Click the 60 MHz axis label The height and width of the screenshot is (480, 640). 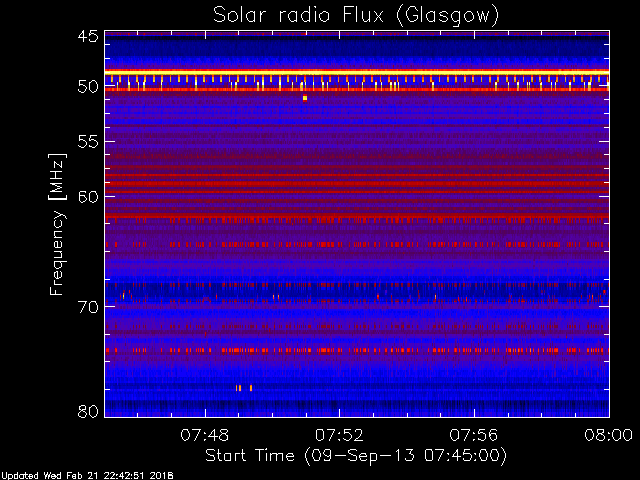tap(88, 197)
